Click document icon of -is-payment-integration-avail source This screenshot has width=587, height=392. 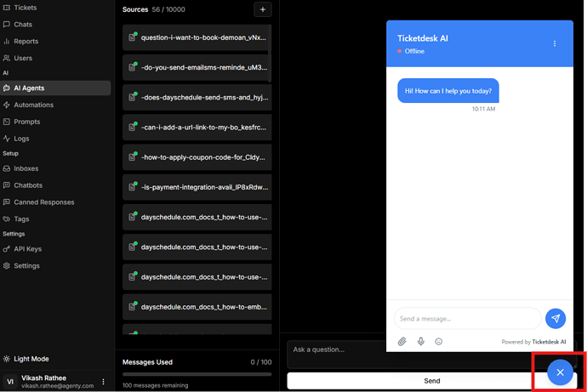pos(133,187)
